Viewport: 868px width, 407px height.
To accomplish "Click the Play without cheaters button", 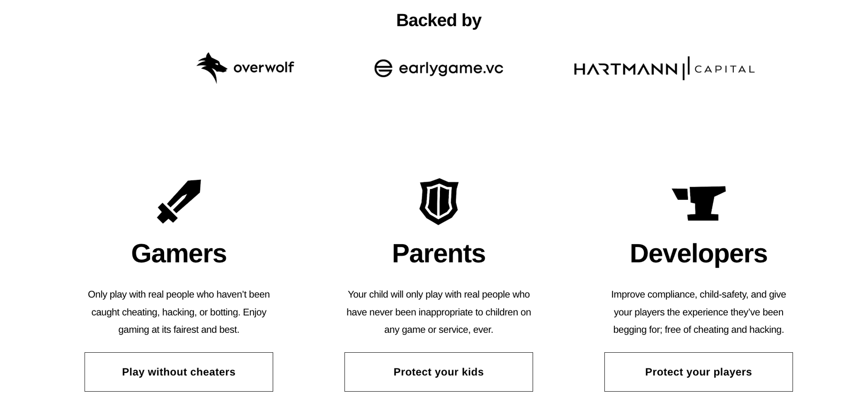I will (179, 372).
